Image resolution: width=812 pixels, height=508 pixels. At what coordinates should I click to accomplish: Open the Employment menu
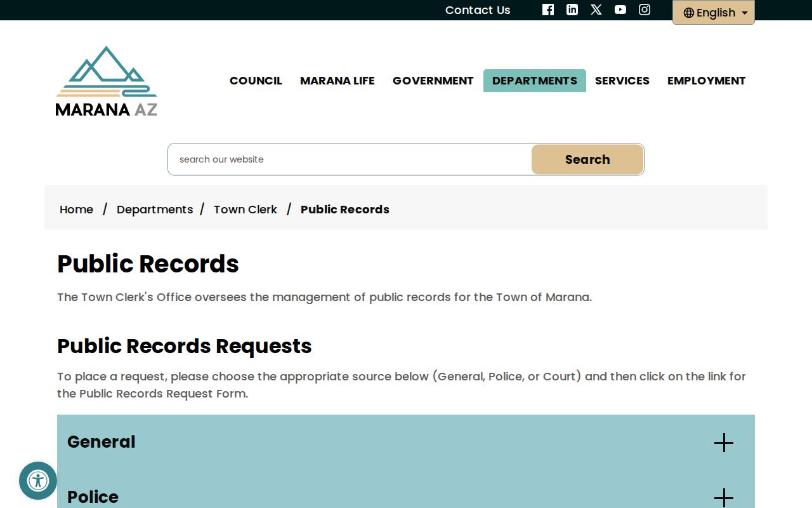(x=707, y=81)
